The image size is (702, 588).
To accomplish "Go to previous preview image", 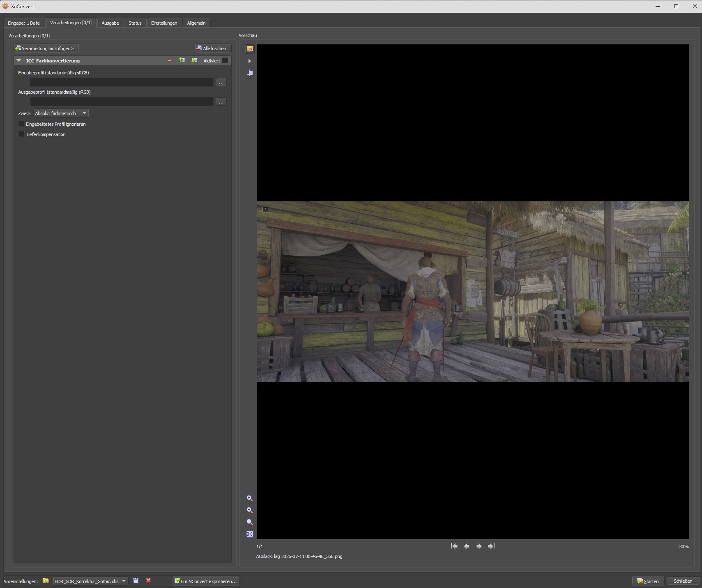I will (x=467, y=546).
